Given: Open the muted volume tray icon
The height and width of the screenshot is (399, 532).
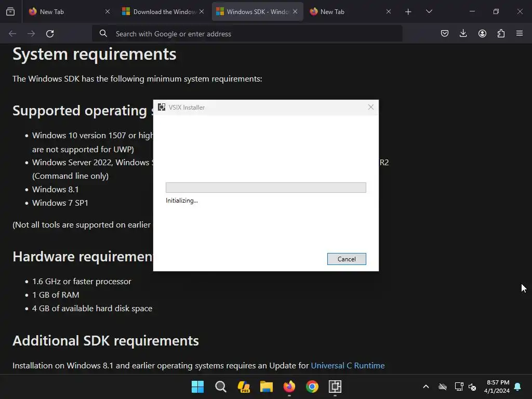Looking at the screenshot, I should 472,387.
